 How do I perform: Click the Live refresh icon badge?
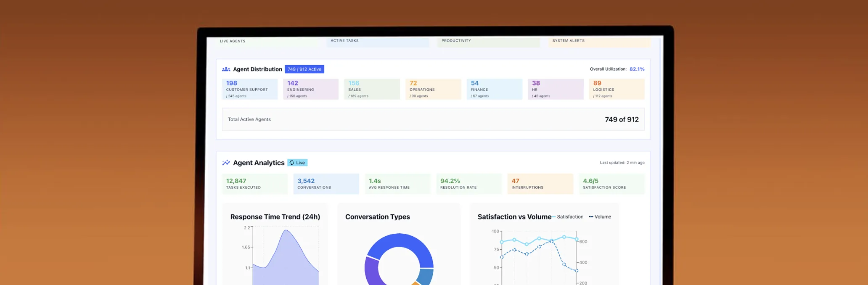297,163
